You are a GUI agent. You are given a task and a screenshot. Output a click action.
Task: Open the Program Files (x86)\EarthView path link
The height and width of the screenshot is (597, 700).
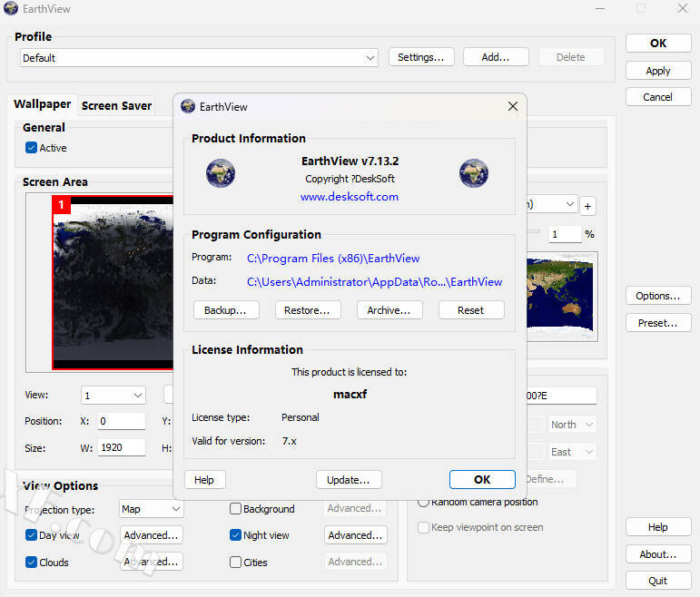[x=333, y=259]
